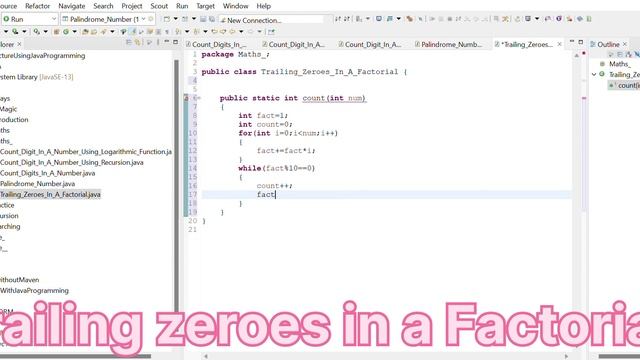Close the Trailing_Zeroes editor tab
This screenshot has width=640, height=360.
[560, 44]
